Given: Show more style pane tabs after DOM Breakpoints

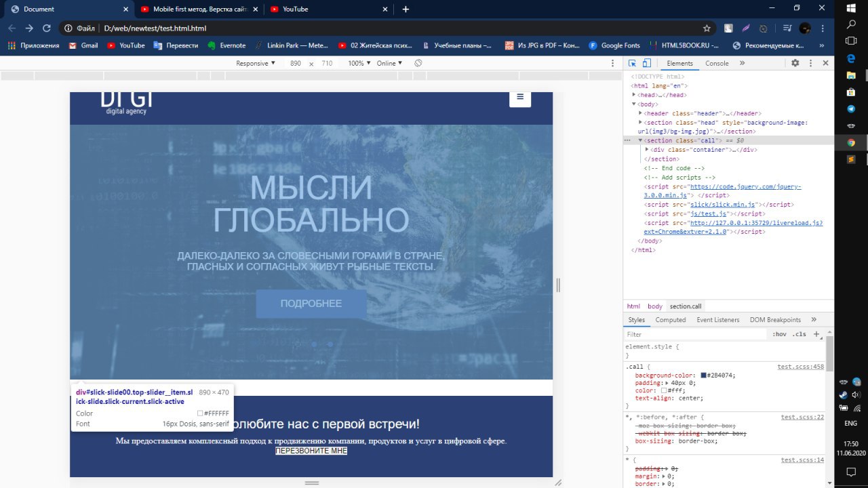Looking at the screenshot, I should click(814, 320).
